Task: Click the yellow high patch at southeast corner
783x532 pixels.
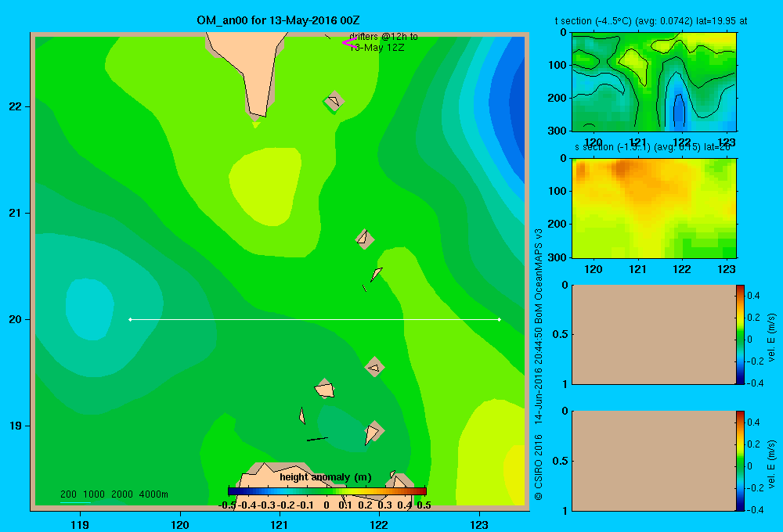Action: point(516,472)
